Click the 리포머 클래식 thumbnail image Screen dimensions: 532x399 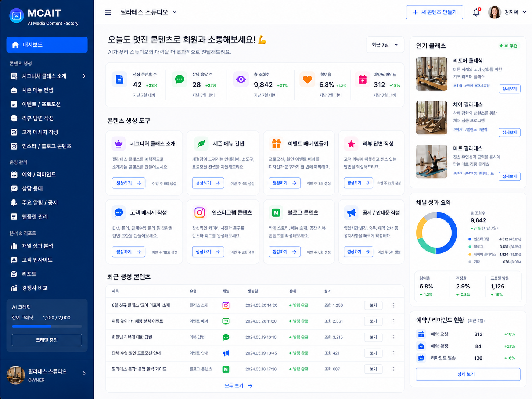(x=432, y=74)
